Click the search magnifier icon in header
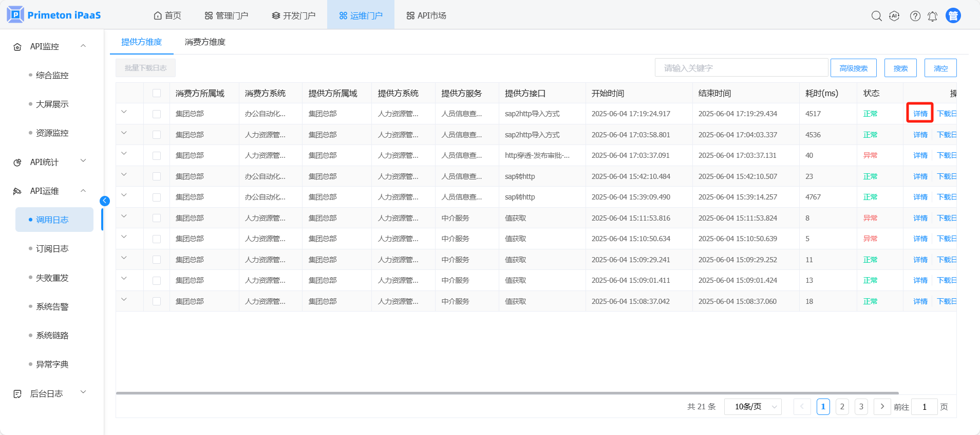This screenshot has height=435, width=980. [876, 16]
